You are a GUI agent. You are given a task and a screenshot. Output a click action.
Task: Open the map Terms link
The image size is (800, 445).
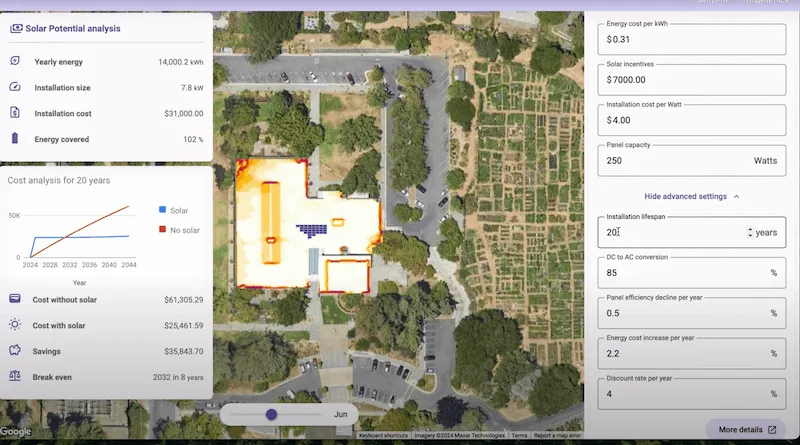pyautogui.click(x=519, y=435)
